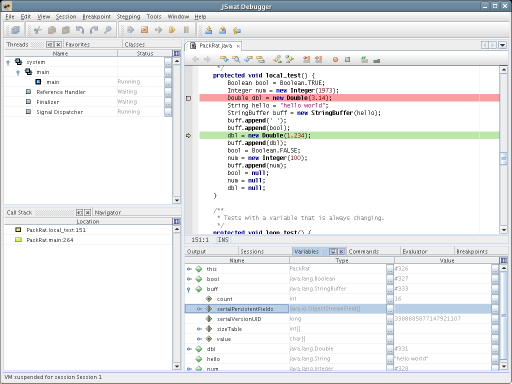Click the ellipsis button in Running main thread row
The image size is (512, 384).
pos(168,82)
